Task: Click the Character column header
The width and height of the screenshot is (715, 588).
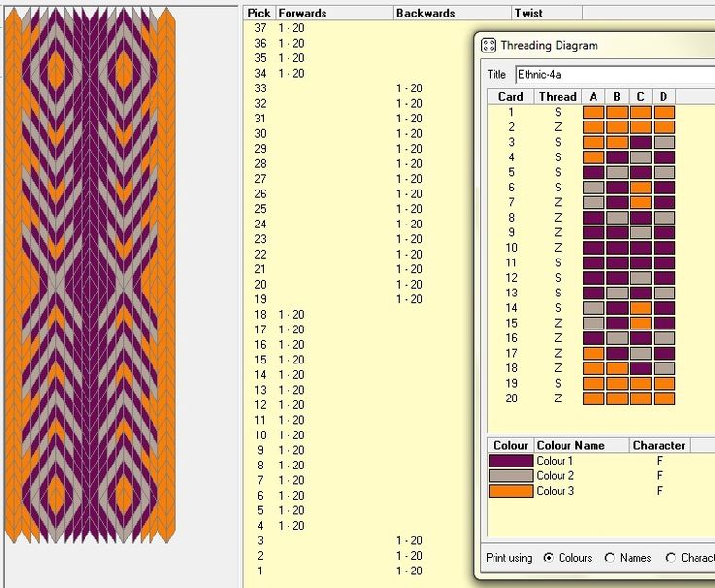Action: tap(659, 445)
